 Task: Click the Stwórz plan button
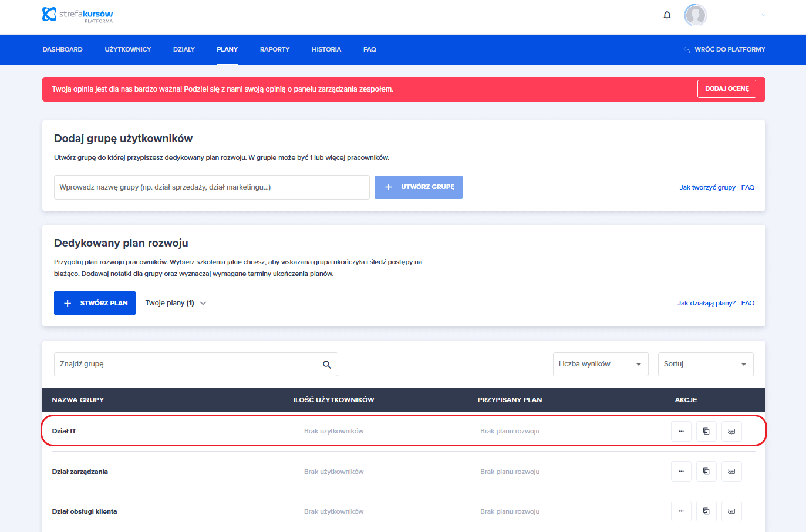coord(95,303)
